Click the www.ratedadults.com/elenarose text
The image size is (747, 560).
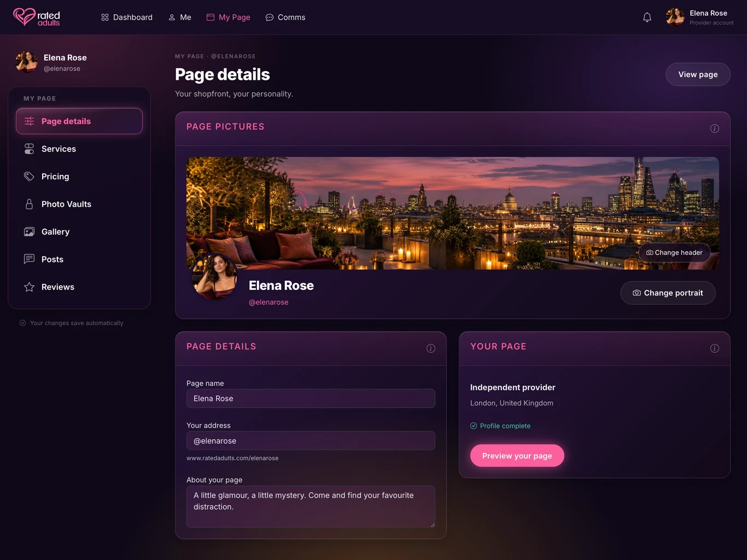[232, 458]
